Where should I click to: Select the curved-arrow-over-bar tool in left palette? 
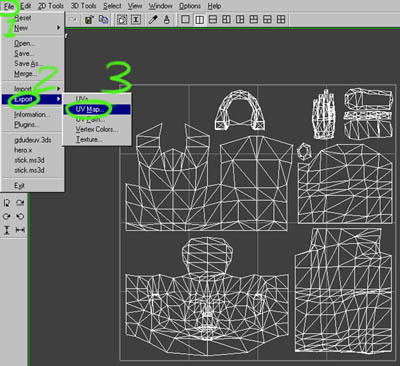coord(20,203)
